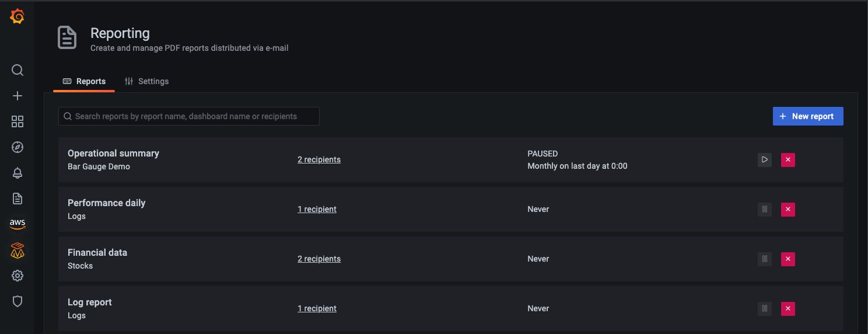Screen dimensions: 868x334
Task: Click the Reports document icon in sidebar
Action: pos(17,199)
